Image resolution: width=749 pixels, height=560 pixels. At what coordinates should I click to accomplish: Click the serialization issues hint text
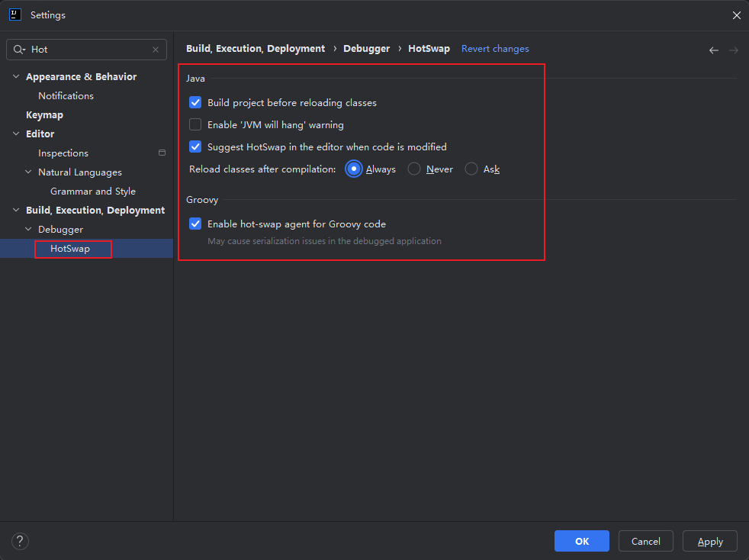(x=324, y=241)
